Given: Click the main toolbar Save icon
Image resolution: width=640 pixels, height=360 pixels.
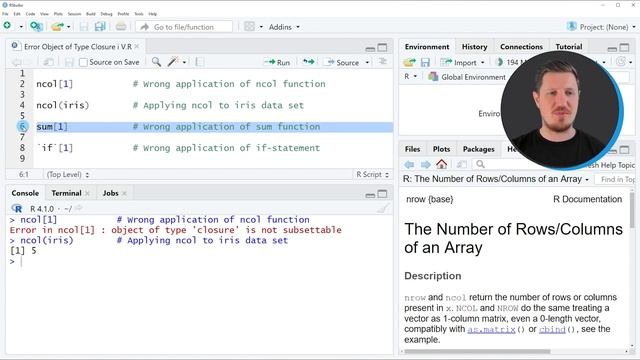Looking at the screenshot, I should 84,27.
